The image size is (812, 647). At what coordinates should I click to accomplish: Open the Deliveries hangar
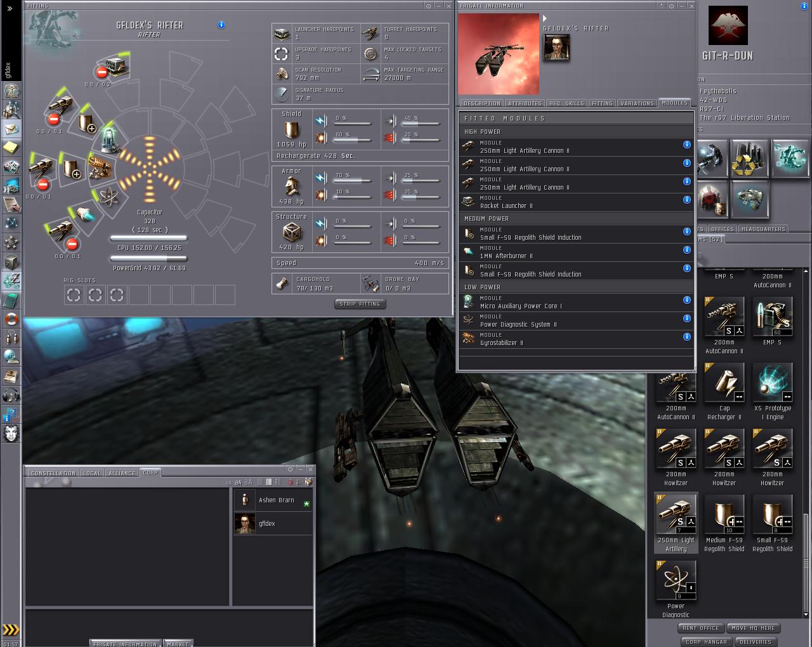pos(756,642)
